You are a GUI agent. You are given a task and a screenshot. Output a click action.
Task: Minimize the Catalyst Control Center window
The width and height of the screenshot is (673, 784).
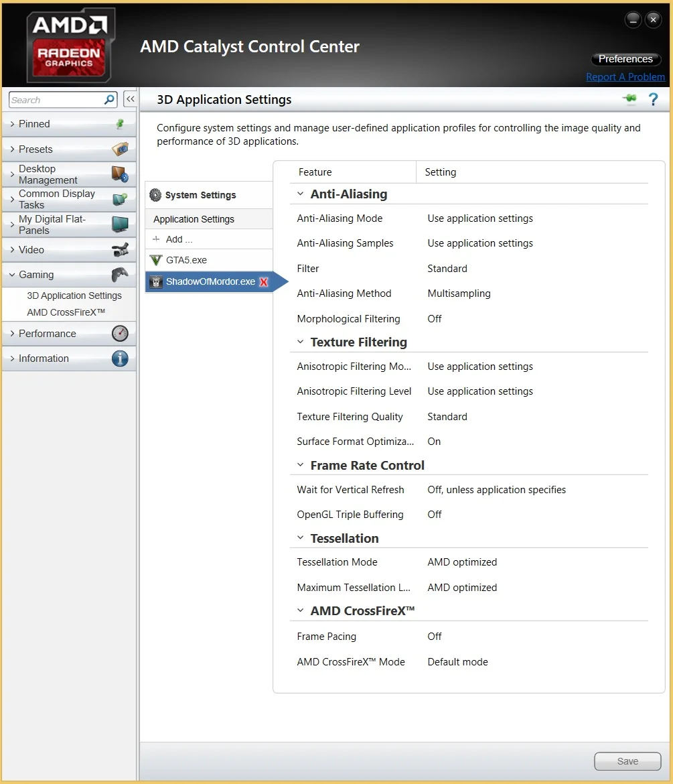click(x=633, y=20)
